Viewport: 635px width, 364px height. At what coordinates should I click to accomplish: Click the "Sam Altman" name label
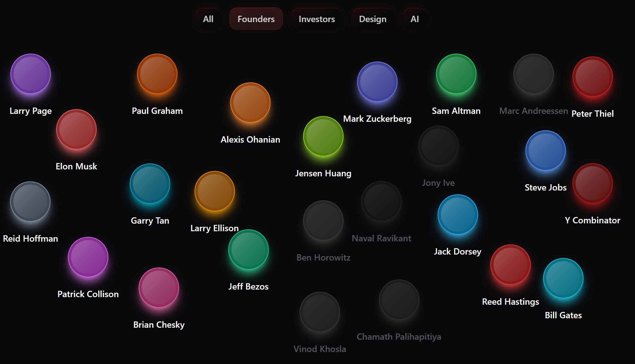[x=456, y=111]
